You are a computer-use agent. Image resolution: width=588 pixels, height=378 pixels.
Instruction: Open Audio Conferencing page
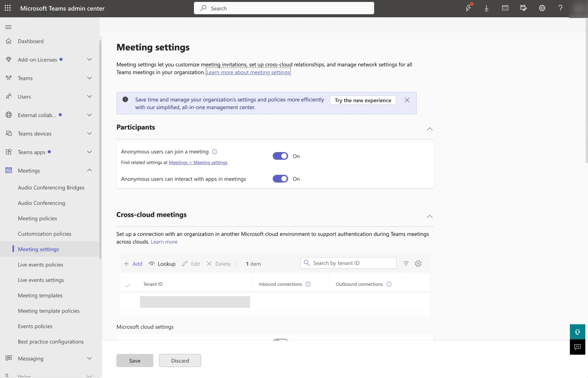(x=42, y=203)
